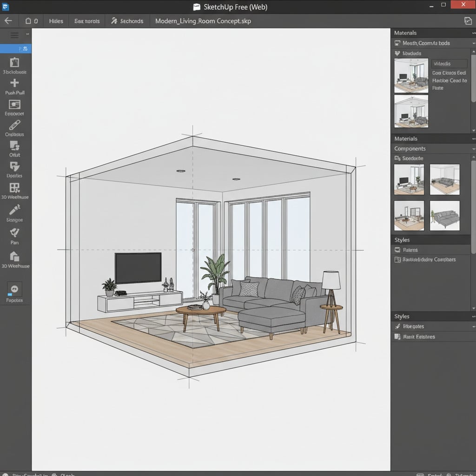Viewport: 476px width, 476px height.
Task: Select the gray sofa component thumbnail
Action: (445, 215)
